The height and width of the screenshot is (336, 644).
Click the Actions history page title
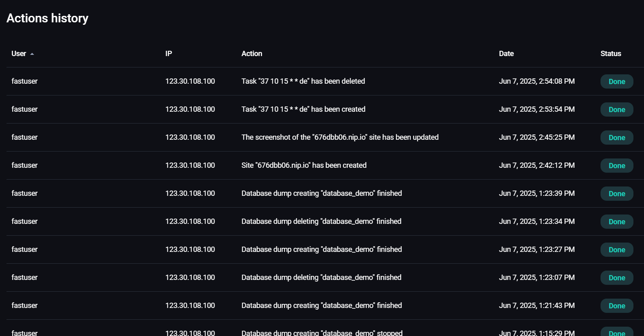48,18
